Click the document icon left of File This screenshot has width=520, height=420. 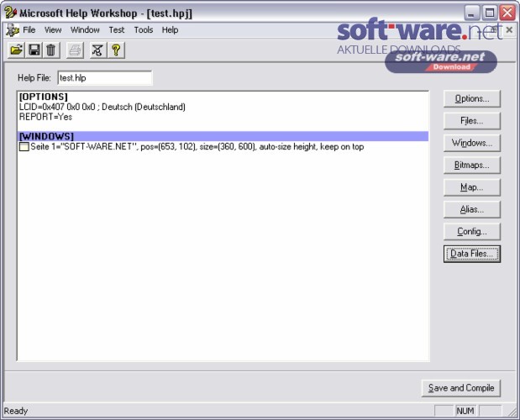[x=13, y=30]
